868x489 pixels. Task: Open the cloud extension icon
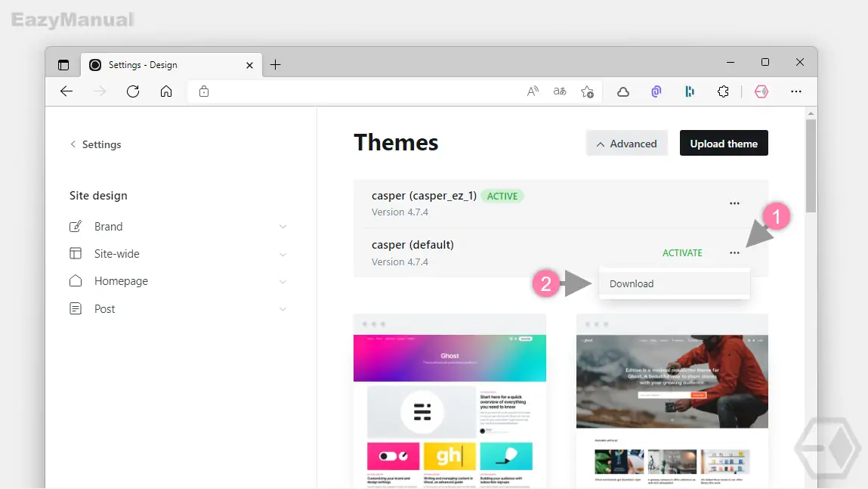point(623,92)
